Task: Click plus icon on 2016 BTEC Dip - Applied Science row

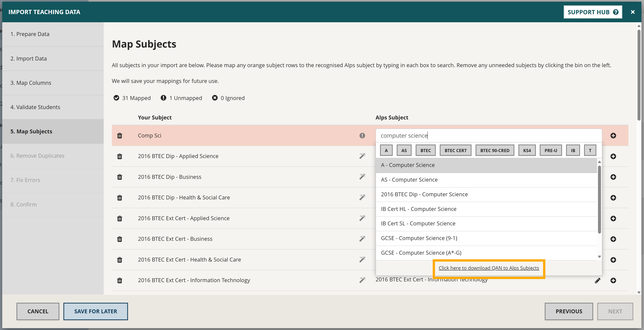Action: (x=613, y=156)
